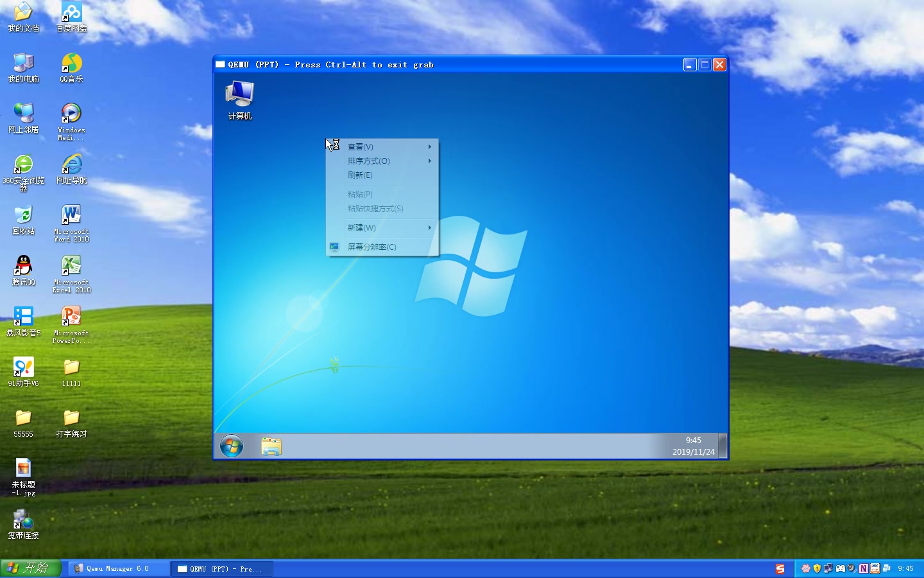The image size is (924, 578).
Task: Expand the 排序方式(O) submenu arrow
Action: pos(430,161)
